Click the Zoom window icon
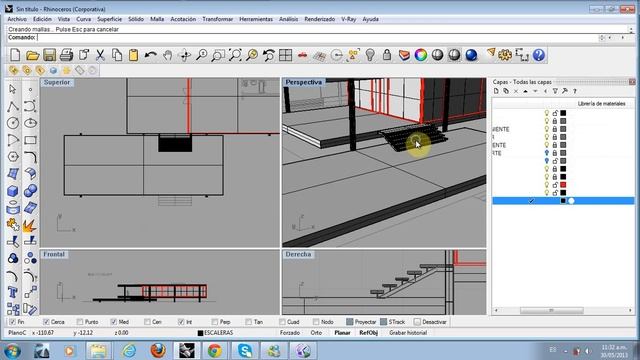This screenshot has height=360, width=640. point(218,55)
